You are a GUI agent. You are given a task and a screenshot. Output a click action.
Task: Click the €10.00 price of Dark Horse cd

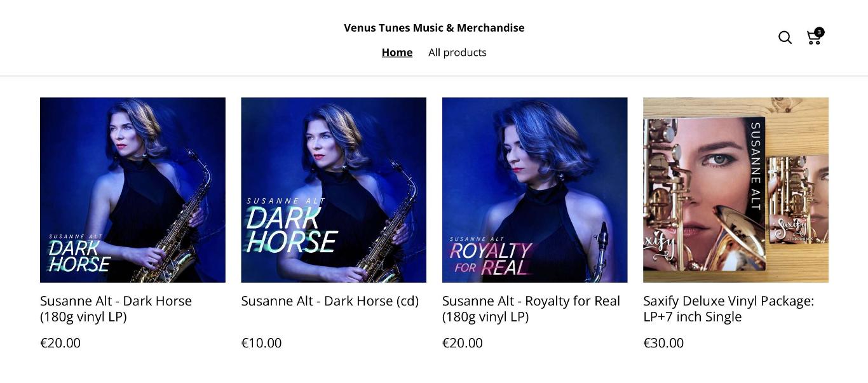(x=261, y=343)
